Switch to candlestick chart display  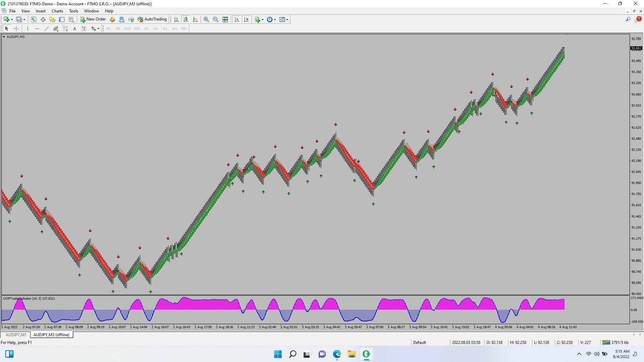click(x=186, y=19)
